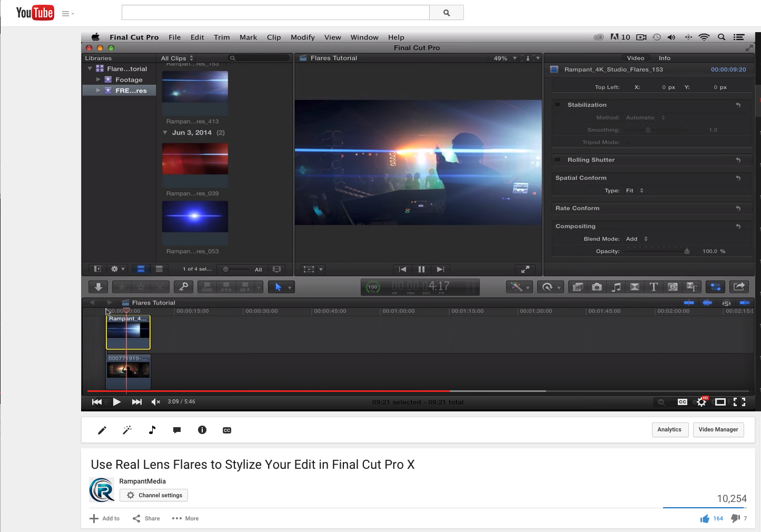Open the Effects browser icon

coord(578,287)
